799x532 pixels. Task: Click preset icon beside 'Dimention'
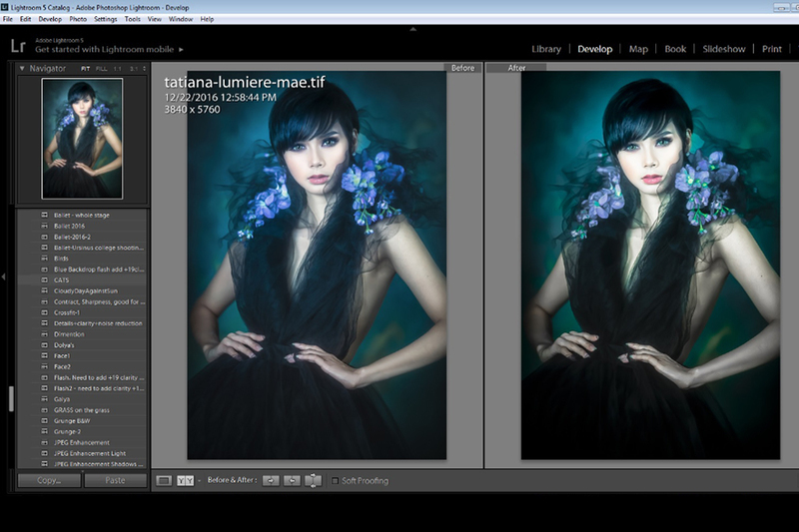44,334
